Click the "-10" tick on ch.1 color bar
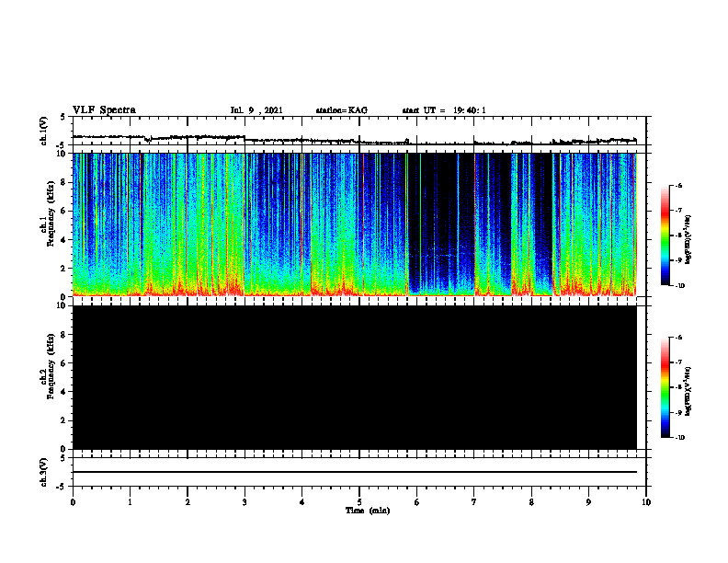728x563 pixels. coord(679,286)
